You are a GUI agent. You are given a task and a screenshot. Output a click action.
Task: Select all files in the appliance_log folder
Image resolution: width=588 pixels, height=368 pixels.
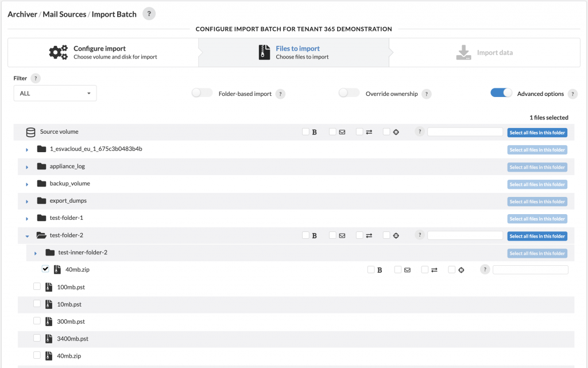pos(537,167)
